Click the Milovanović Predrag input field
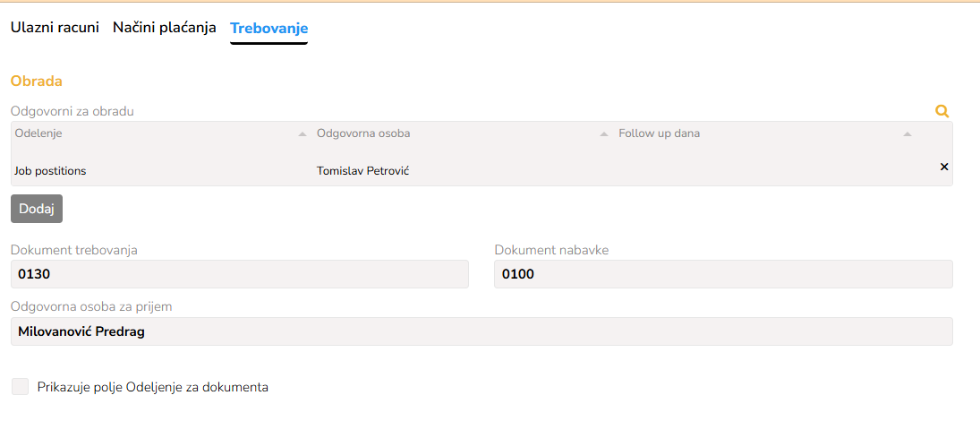The height and width of the screenshot is (421, 980). [481, 331]
